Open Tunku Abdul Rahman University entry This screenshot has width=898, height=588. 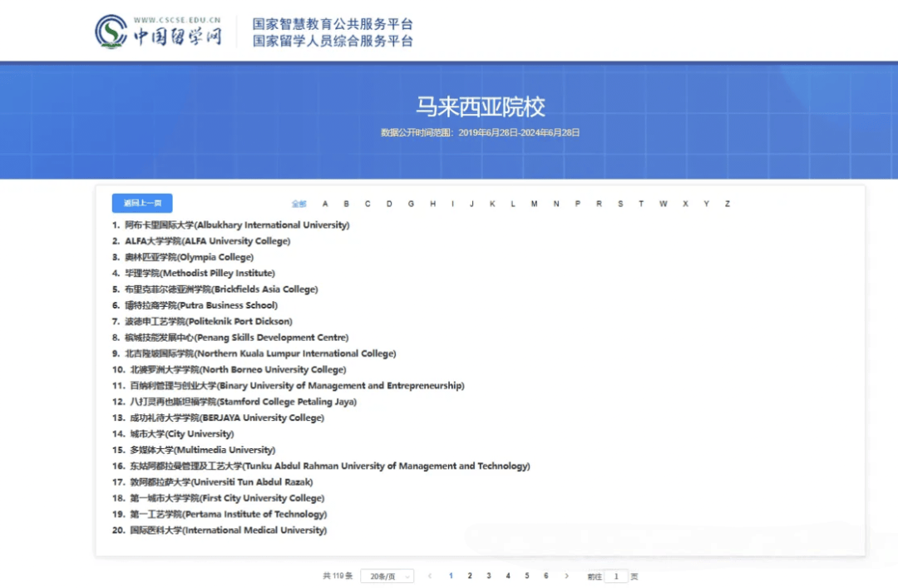pyautogui.click(x=330, y=466)
